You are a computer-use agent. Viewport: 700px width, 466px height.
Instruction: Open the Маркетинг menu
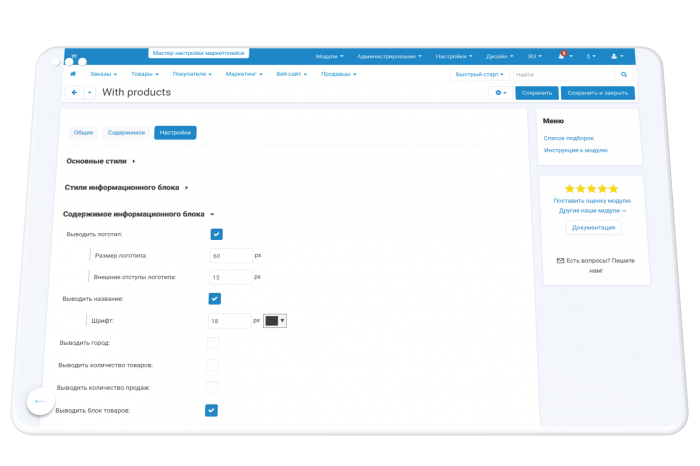pos(244,74)
